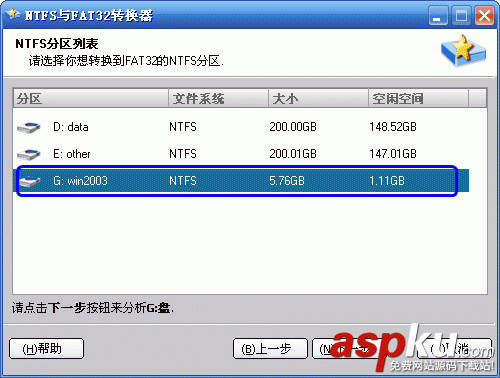500x378 pixels.
Task: Click NTFS in the D: data row
Action: click(183, 127)
